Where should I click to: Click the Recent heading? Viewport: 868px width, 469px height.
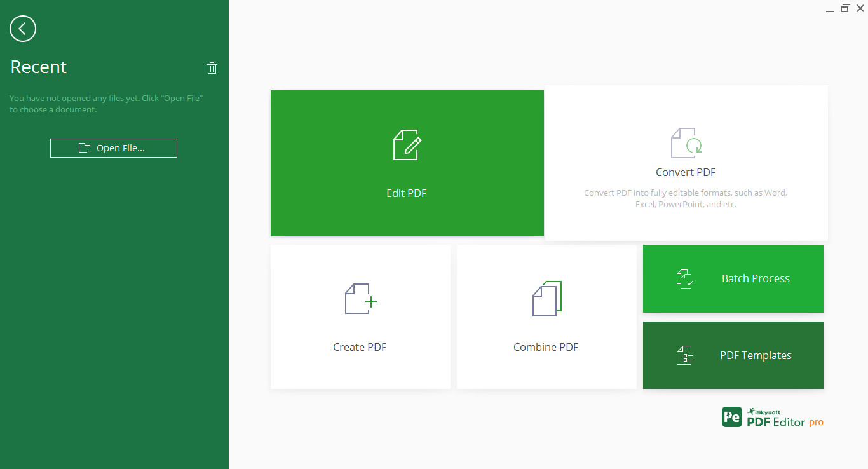coord(39,67)
